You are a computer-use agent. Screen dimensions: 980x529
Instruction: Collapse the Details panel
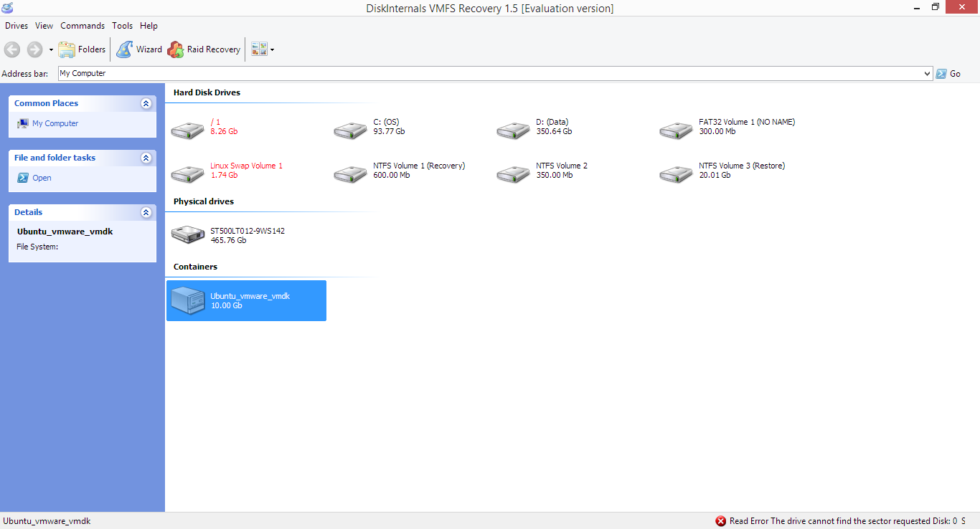(x=146, y=212)
